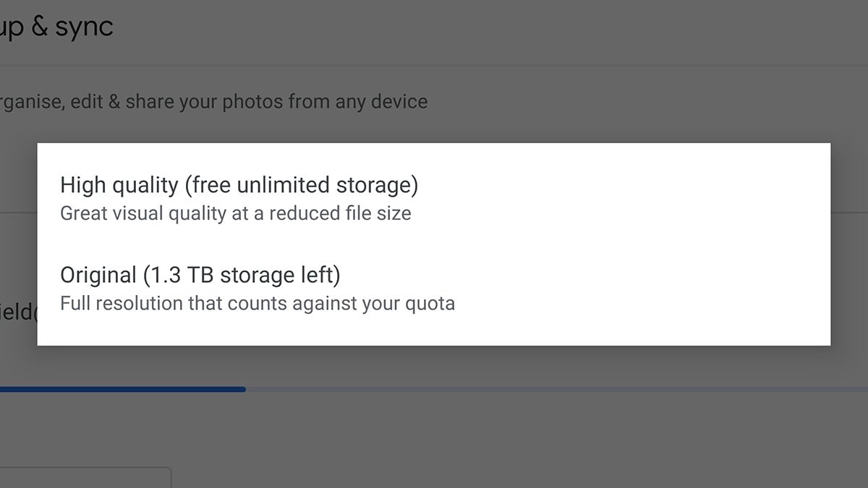This screenshot has height=488, width=868.
Task: Click the end of the blue progress fill
Action: [x=244, y=389]
